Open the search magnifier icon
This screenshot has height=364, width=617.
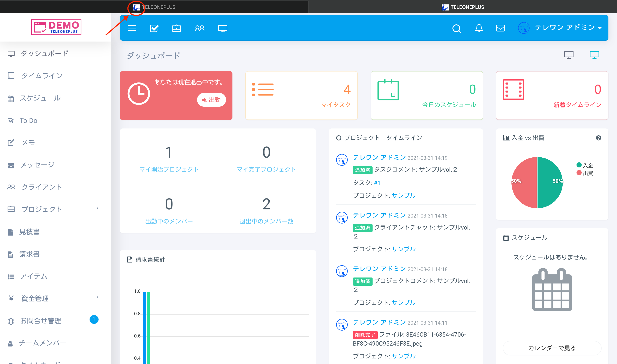coord(457,28)
